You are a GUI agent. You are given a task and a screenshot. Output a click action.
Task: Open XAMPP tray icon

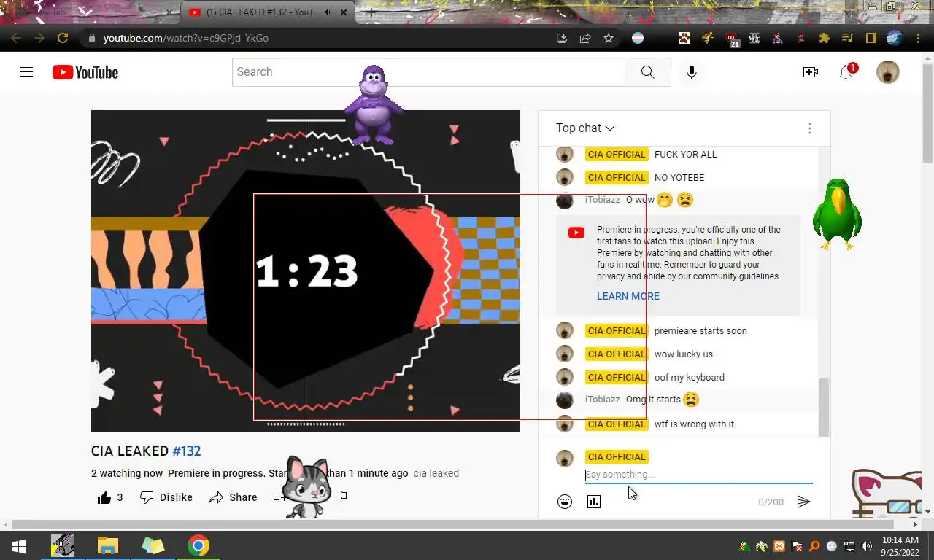coord(779,546)
